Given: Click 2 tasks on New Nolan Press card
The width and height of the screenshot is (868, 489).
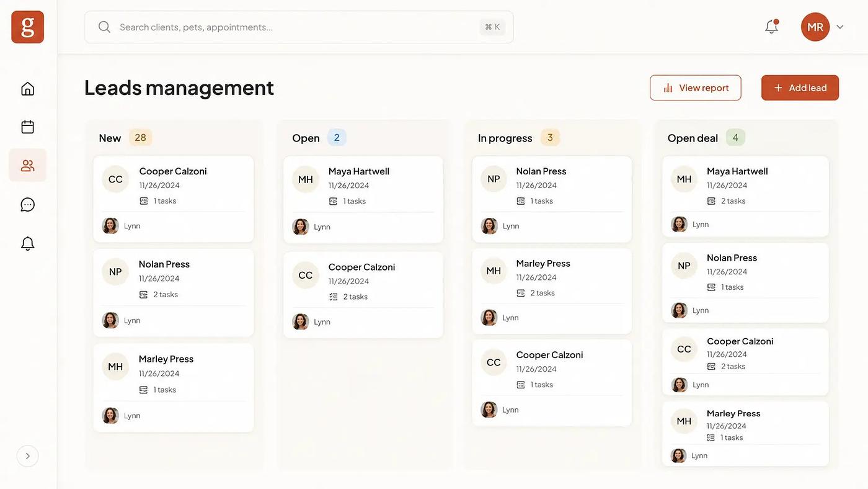Looking at the screenshot, I should tap(158, 295).
